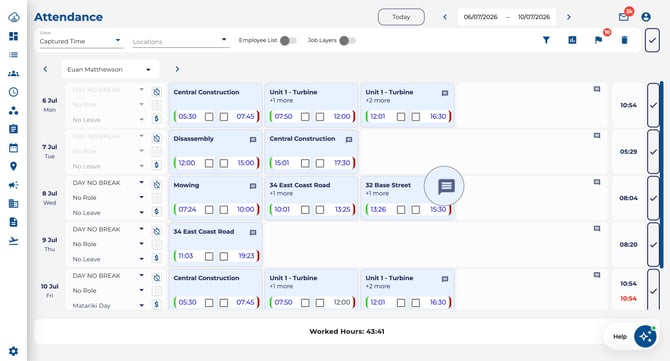Image resolution: width=670 pixels, height=361 pixels.
Task: Open the 34 East Coast Road card on 9 Jul
Action: [x=215, y=244]
